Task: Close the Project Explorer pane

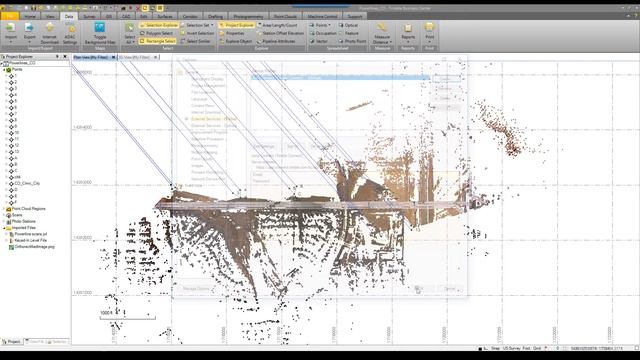Action: click(x=65, y=57)
